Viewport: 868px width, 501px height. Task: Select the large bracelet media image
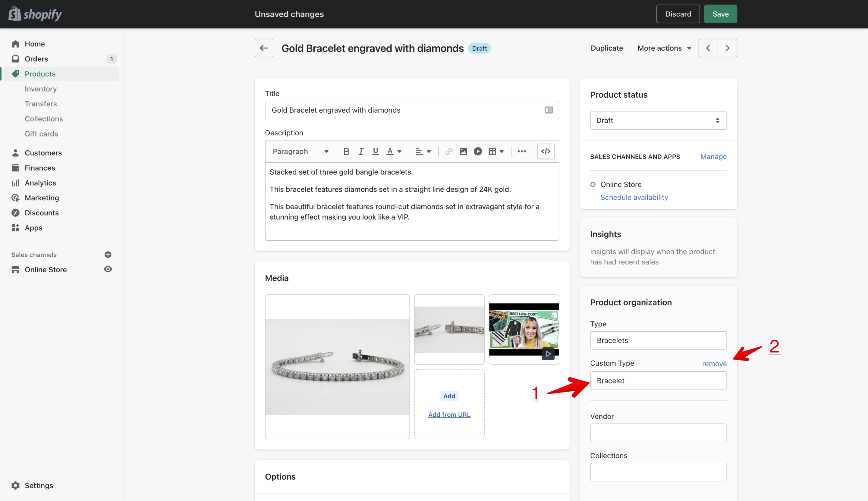[x=337, y=366]
